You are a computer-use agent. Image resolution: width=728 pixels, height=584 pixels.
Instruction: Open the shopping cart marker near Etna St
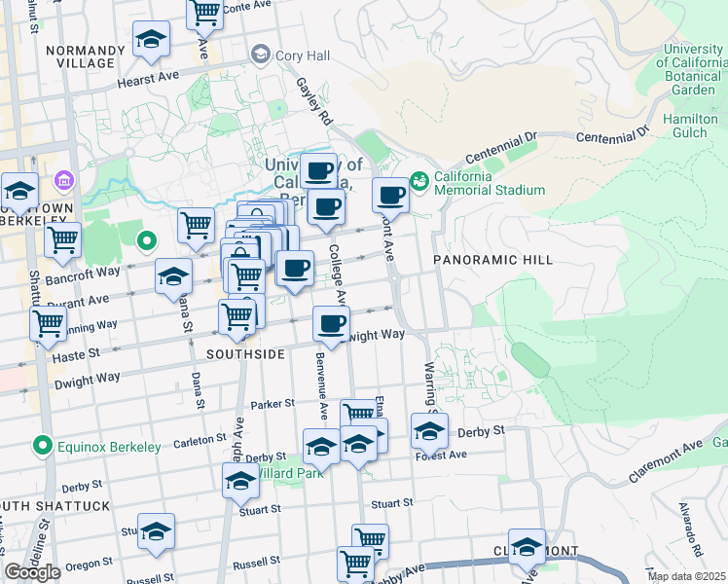point(358,413)
